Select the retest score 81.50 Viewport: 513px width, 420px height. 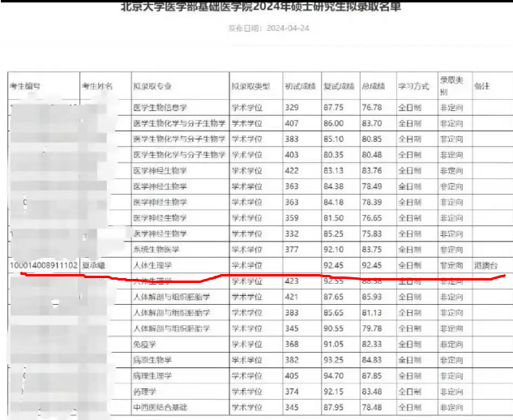coord(333,218)
